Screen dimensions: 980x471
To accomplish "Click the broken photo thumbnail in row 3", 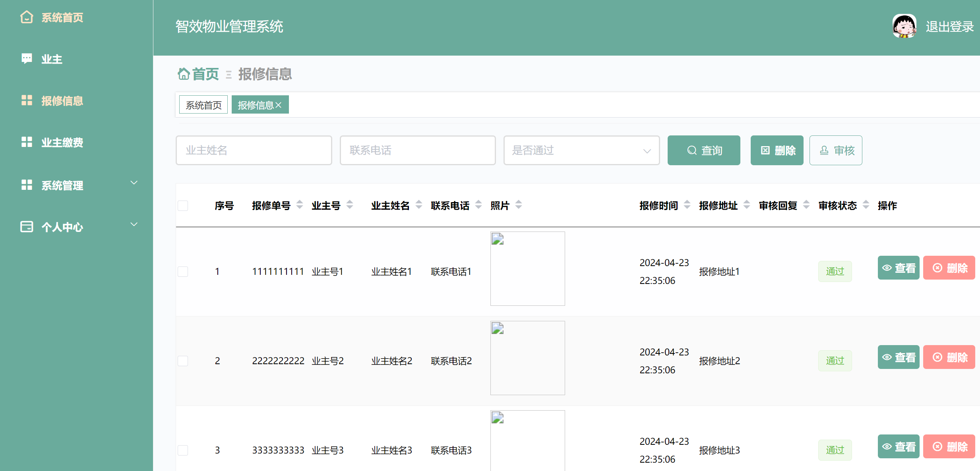I will (x=528, y=441).
